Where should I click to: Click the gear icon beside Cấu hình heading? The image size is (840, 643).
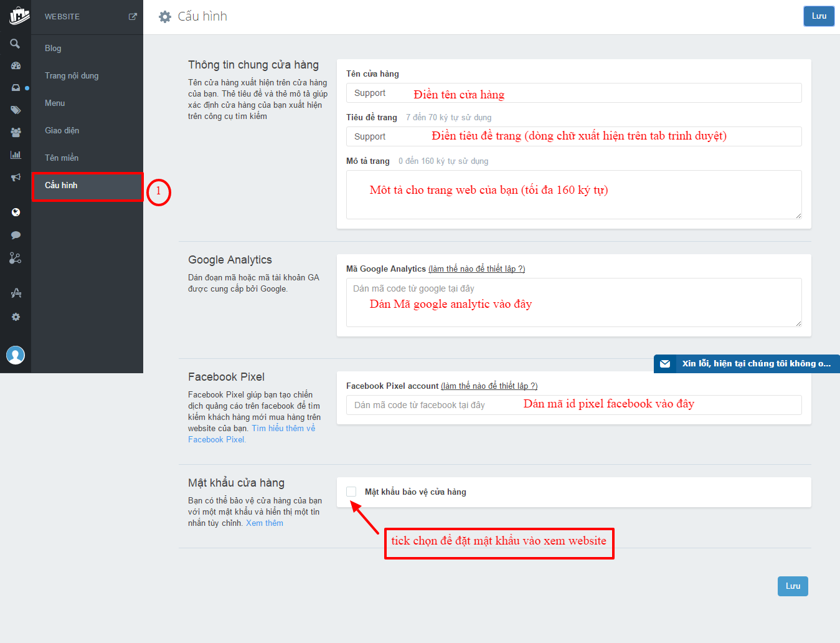[164, 17]
